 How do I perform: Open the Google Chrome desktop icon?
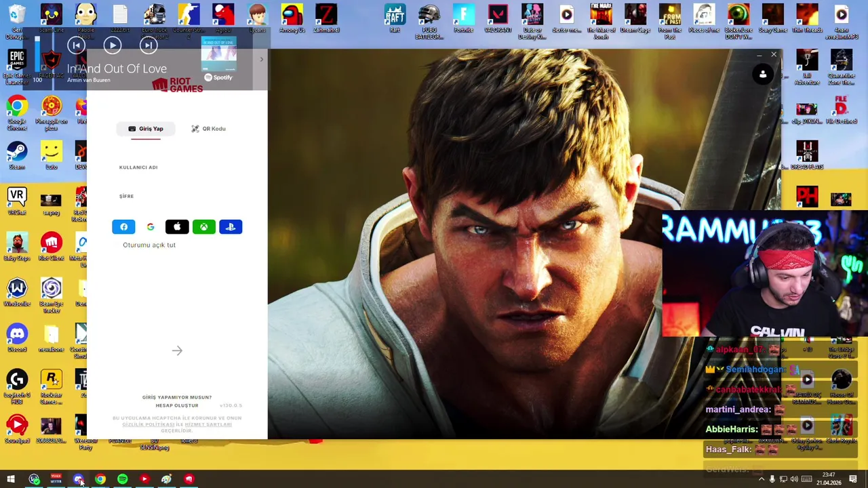[x=17, y=113]
